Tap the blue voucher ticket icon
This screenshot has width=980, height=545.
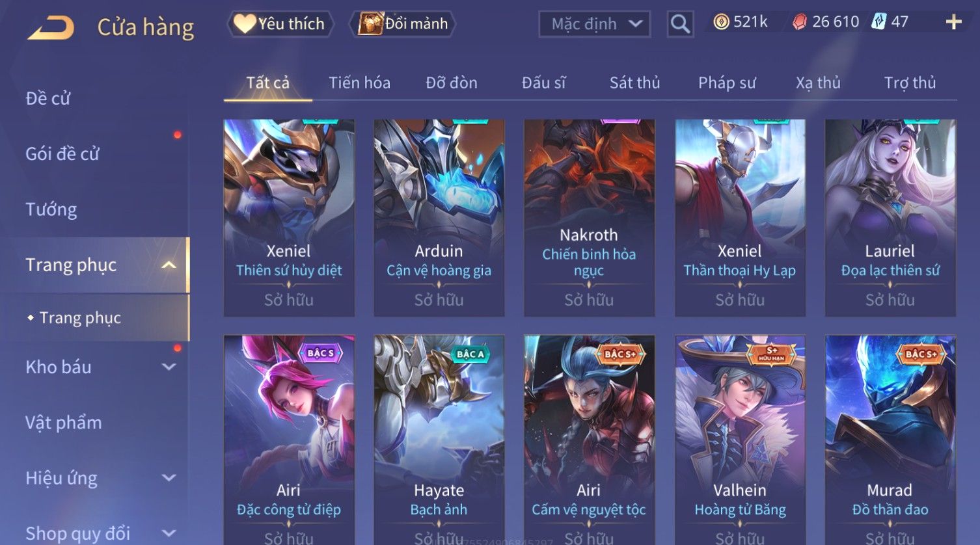(878, 21)
